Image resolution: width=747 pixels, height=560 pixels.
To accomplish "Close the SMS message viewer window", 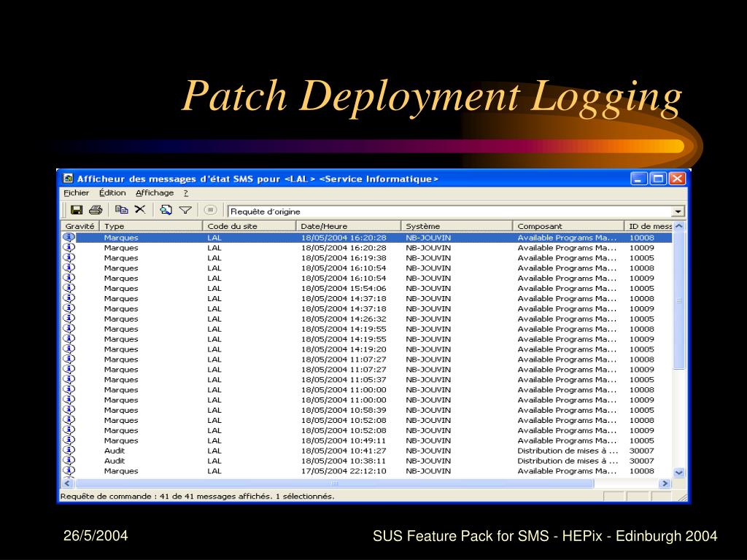I will pos(677,179).
